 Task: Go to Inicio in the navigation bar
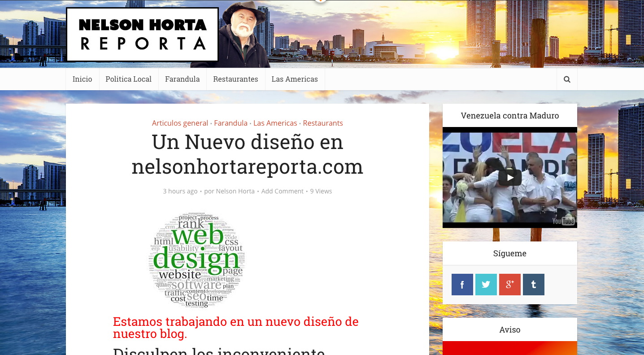(x=83, y=79)
